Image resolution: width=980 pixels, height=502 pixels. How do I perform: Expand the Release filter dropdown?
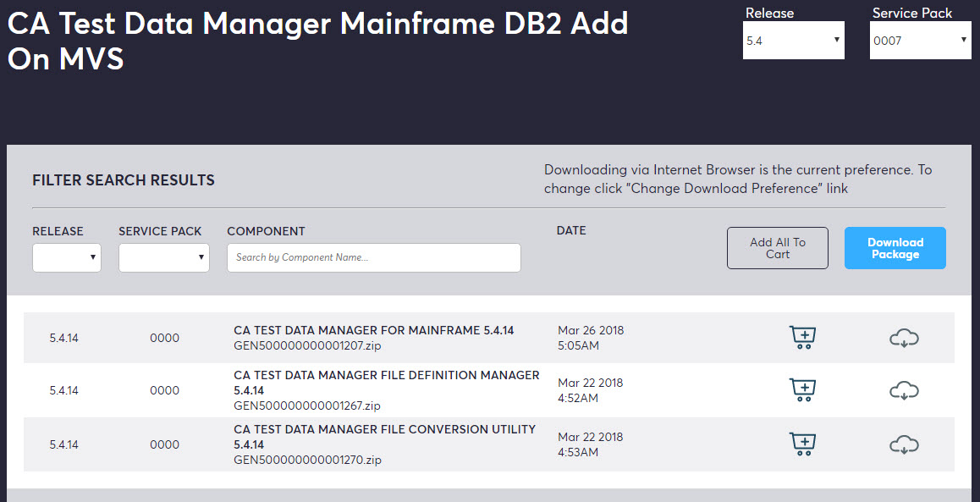(x=67, y=257)
